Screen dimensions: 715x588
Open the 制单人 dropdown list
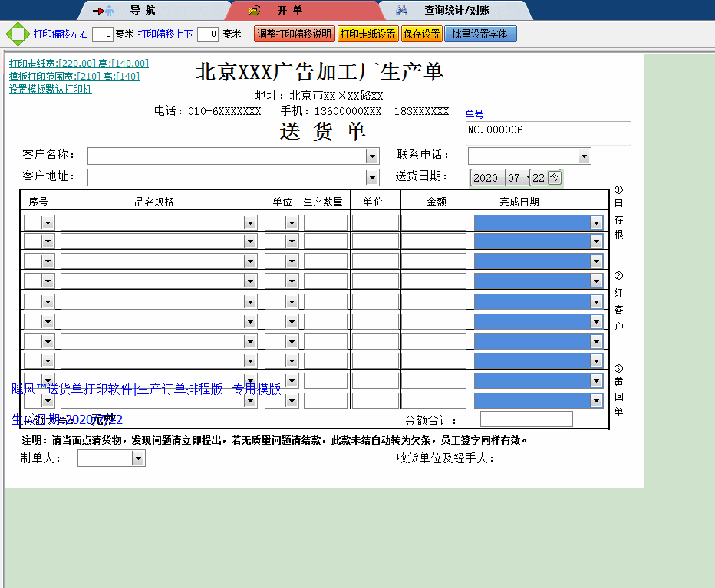(138, 458)
